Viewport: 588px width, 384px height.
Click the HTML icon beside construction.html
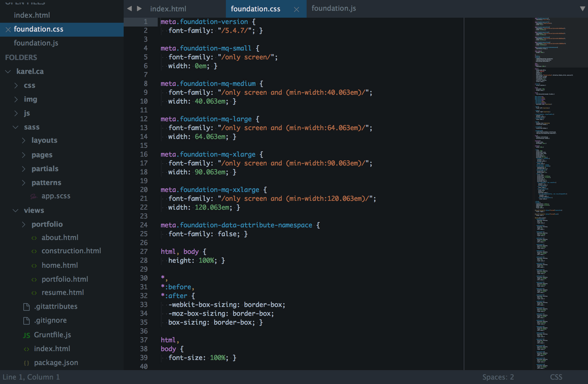(x=34, y=251)
